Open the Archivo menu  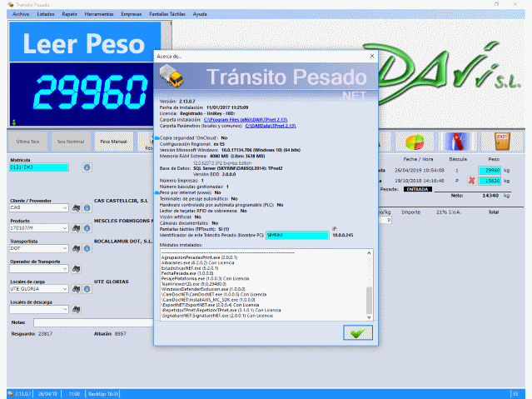[21, 14]
